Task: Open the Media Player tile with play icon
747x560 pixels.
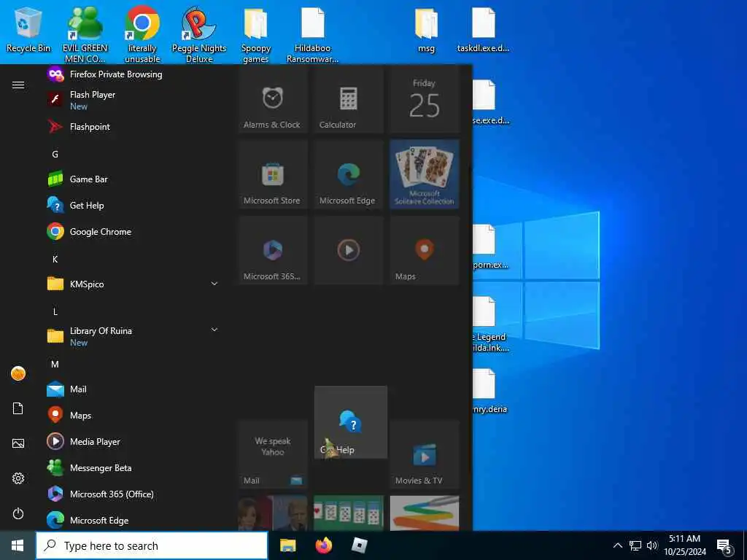Action: (349, 250)
